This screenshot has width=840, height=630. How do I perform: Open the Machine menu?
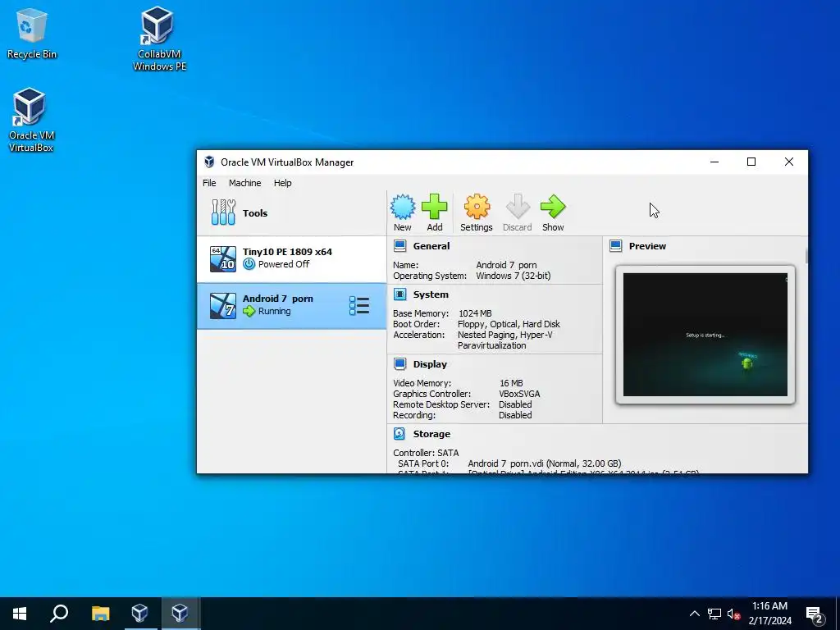tap(244, 183)
